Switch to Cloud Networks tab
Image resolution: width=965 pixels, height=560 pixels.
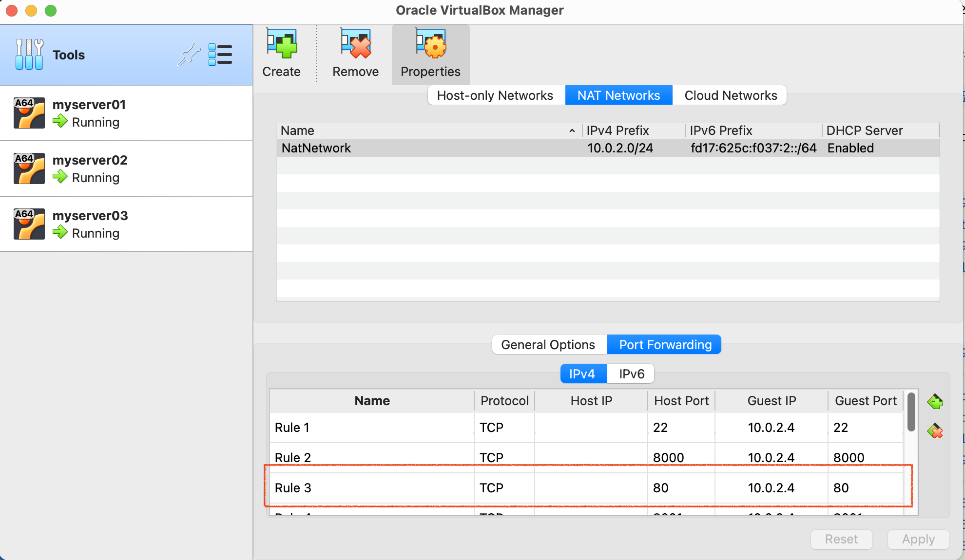coord(730,95)
